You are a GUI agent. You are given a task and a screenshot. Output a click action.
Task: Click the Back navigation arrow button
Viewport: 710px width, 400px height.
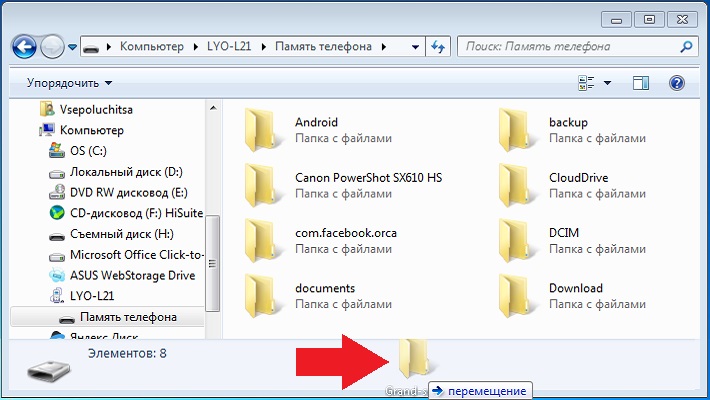click(24, 46)
